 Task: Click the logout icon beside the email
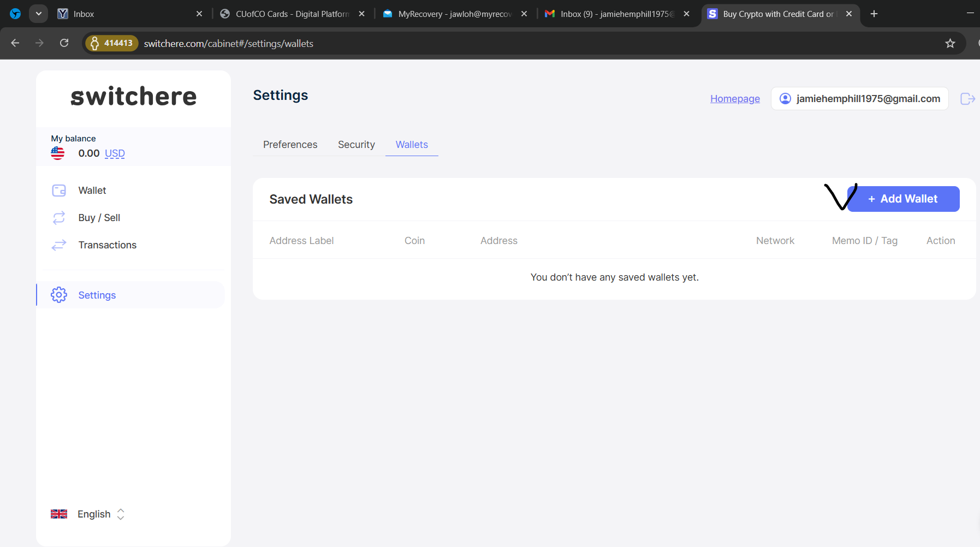click(967, 99)
